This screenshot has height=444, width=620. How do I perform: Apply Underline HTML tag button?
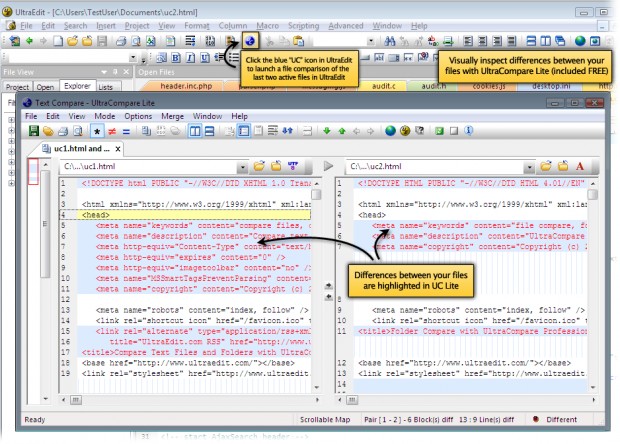click(205, 58)
